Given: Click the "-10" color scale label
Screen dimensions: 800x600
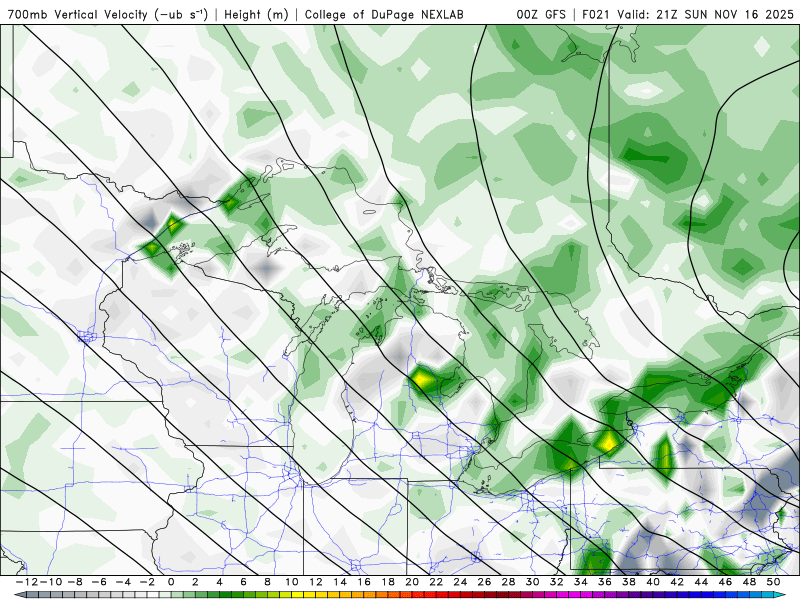Looking at the screenshot, I should tap(49, 582).
